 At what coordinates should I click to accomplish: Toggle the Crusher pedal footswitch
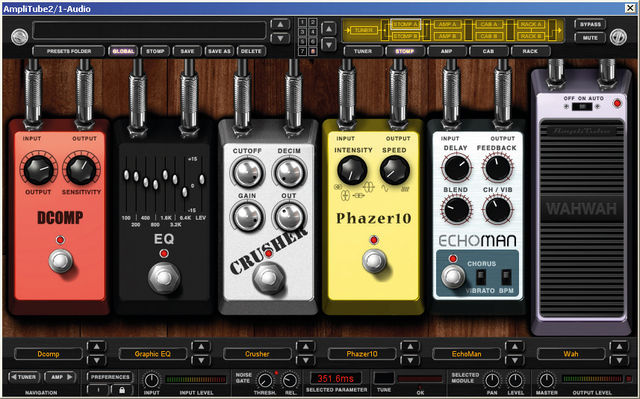coord(268,278)
